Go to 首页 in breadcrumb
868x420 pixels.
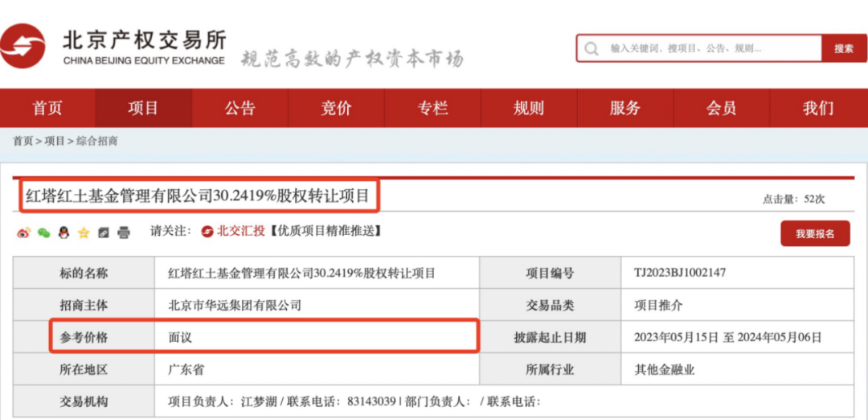23,142
